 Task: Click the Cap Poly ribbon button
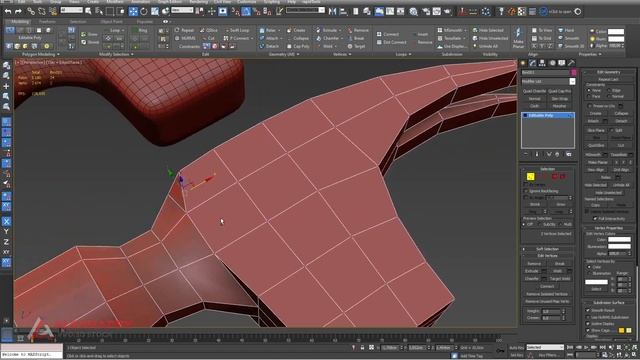coord(298,47)
